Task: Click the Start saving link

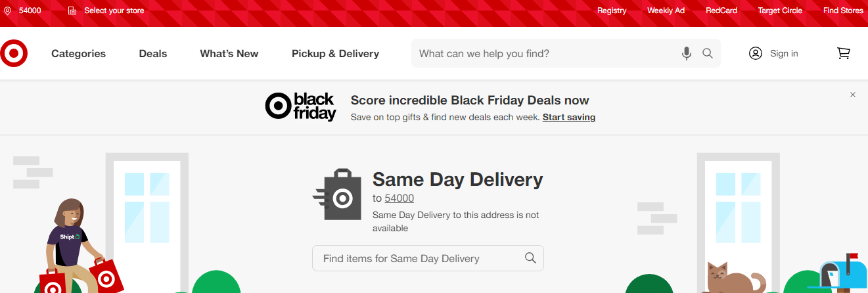Action: pyautogui.click(x=569, y=118)
